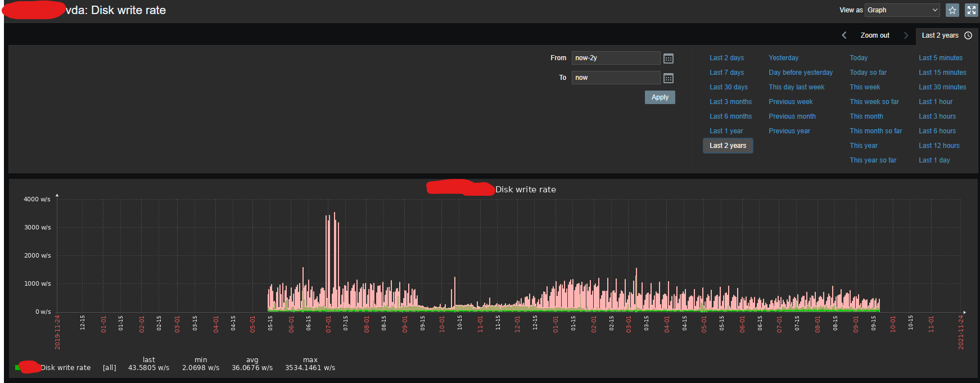The height and width of the screenshot is (383, 980).
Task: Open the View as Graph dropdown
Action: coord(902,10)
